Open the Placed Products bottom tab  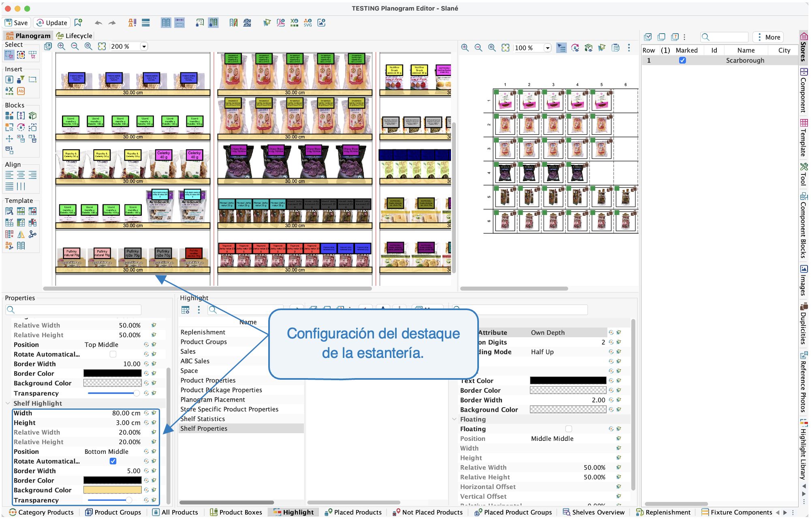tap(353, 512)
